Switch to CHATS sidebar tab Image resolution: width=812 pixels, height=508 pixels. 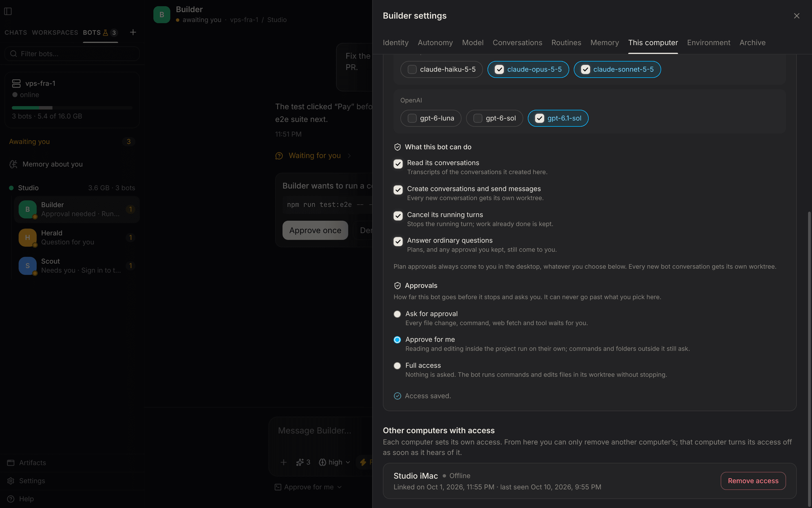pyautogui.click(x=16, y=32)
